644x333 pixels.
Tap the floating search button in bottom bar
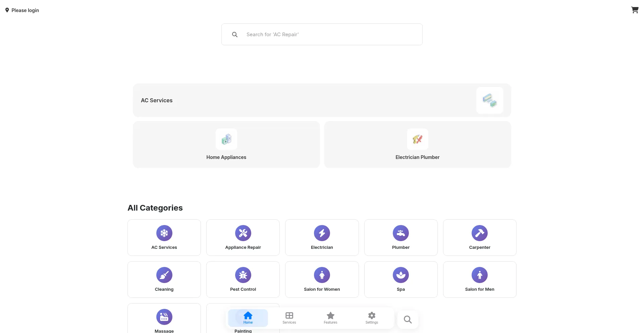coord(408,320)
